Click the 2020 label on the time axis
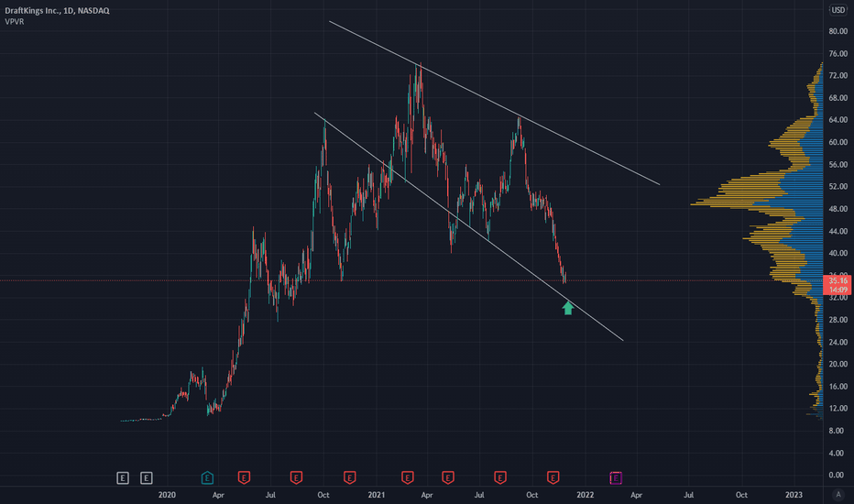 click(x=167, y=495)
